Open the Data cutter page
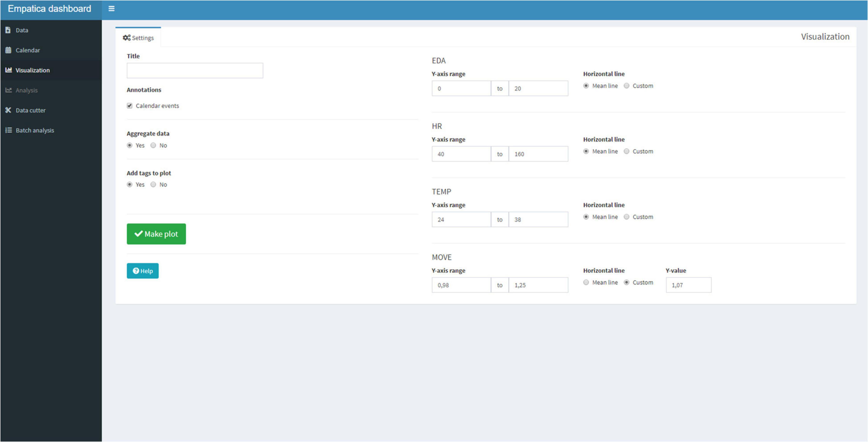The height and width of the screenshot is (442, 868). (x=51, y=110)
